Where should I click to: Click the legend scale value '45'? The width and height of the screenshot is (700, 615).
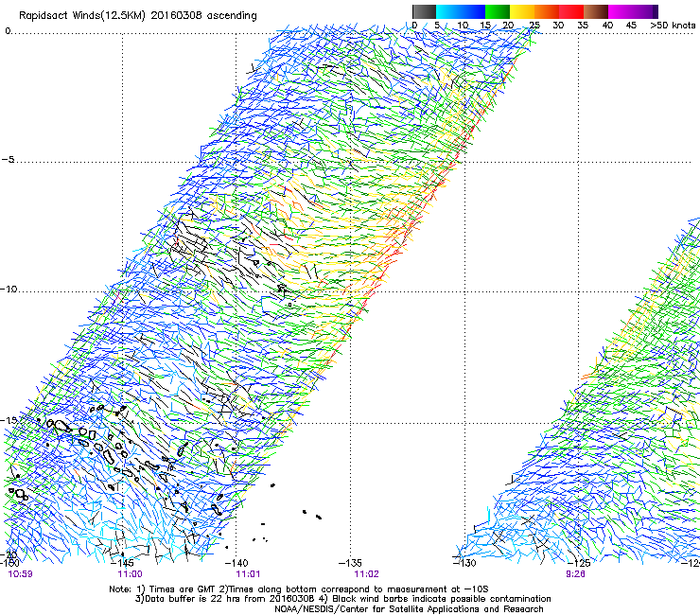pos(631,26)
